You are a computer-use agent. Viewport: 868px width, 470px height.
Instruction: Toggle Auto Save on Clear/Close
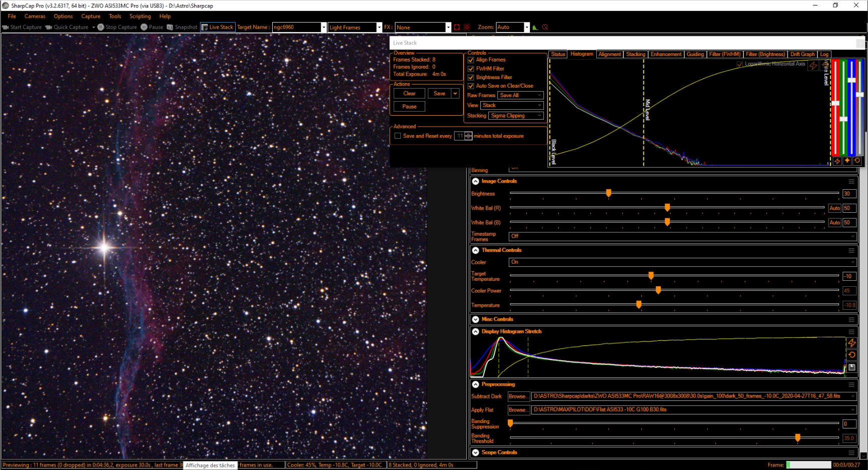pyautogui.click(x=471, y=86)
